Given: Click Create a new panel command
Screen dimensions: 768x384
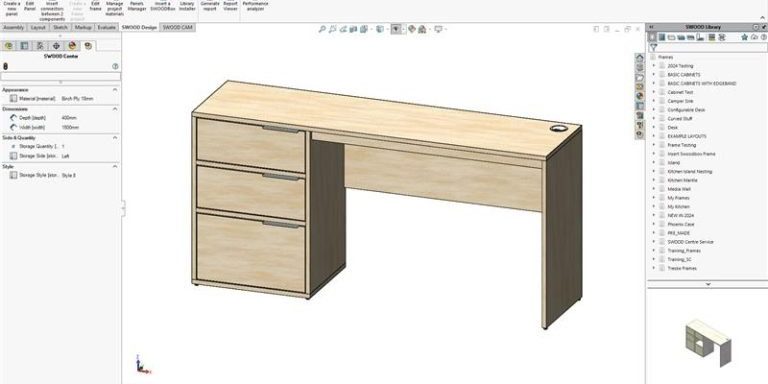Looking at the screenshot, I should 12,8.
